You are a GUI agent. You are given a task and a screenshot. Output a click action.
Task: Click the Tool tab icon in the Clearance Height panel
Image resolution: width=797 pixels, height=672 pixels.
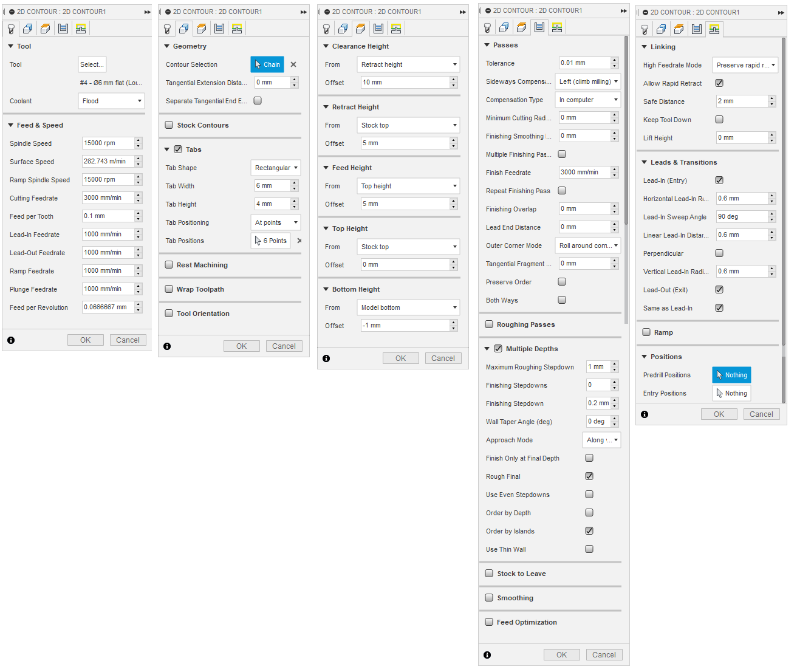coord(326,29)
